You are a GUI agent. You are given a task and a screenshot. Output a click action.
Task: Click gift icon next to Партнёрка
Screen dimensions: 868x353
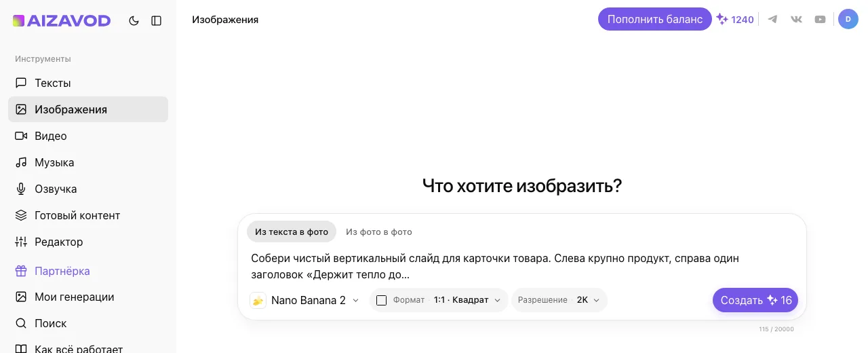[x=21, y=271]
